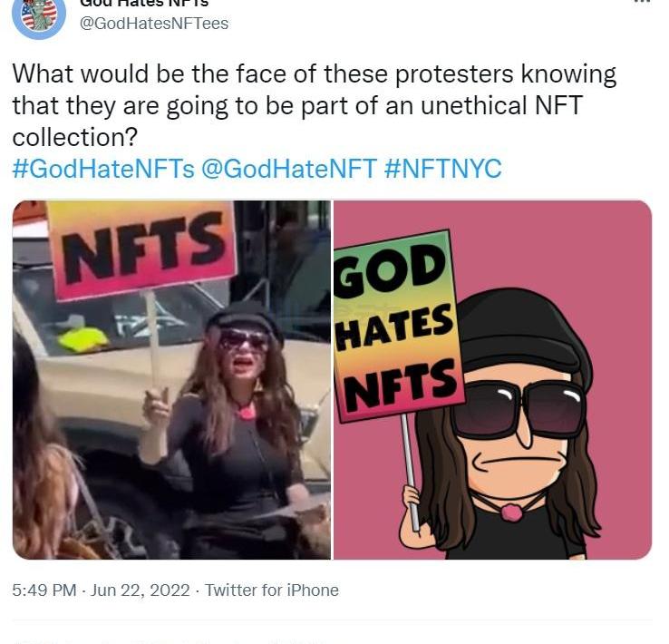669x644 pixels.
Task: Click the cartoon character's dark sunglasses
Action: coord(519,409)
